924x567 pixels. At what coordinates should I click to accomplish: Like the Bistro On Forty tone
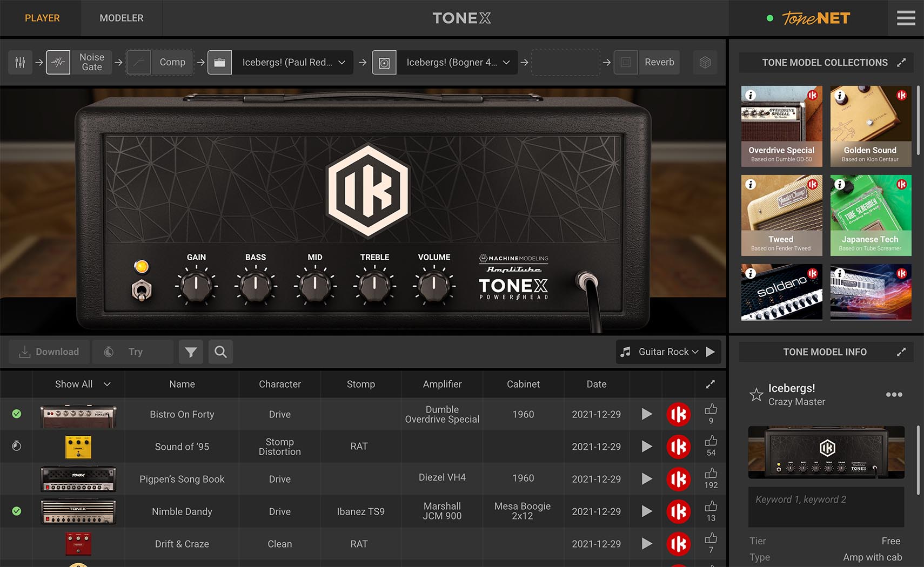(x=711, y=409)
